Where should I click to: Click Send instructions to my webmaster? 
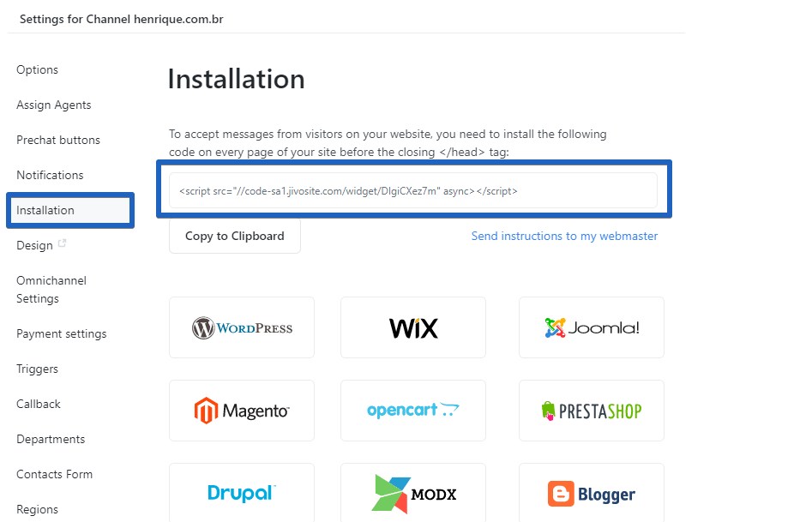click(564, 237)
